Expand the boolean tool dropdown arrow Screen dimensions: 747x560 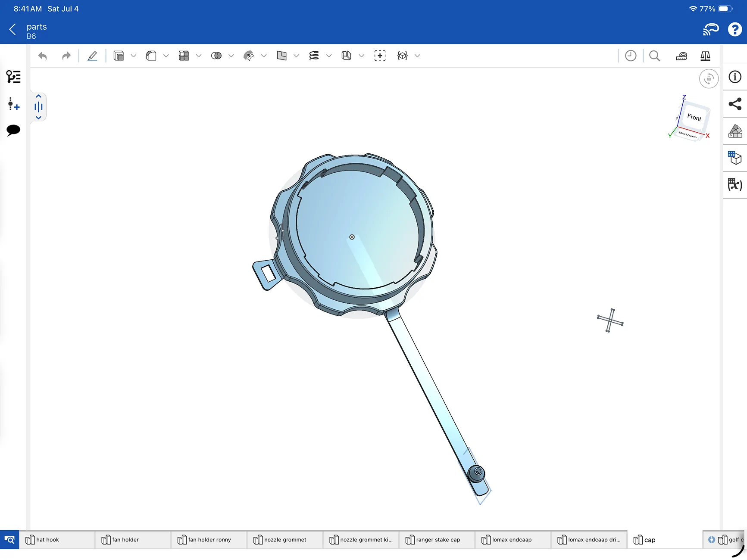231,56
